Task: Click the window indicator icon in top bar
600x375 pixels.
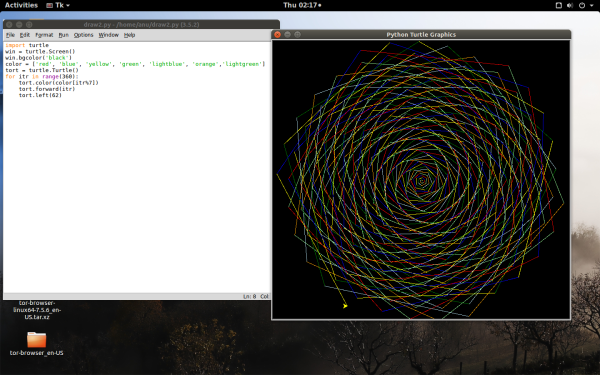Action: (x=559, y=5)
